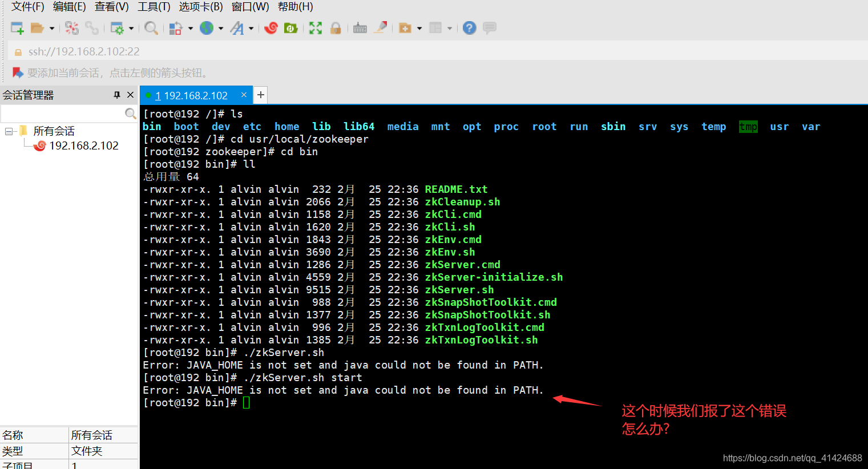Screen dimensions: 868x469
Task: Click the 类型 property row label
Action: click(x=13, y=451)
